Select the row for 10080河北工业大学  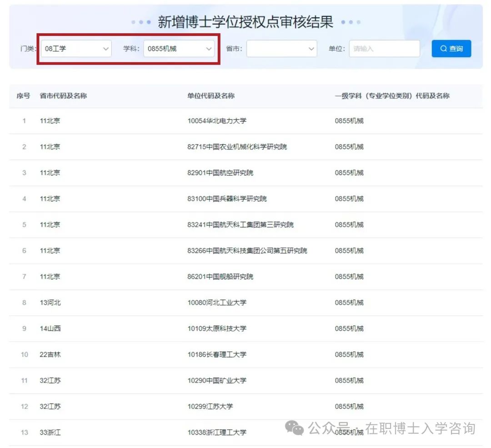[x=217, y=302]
